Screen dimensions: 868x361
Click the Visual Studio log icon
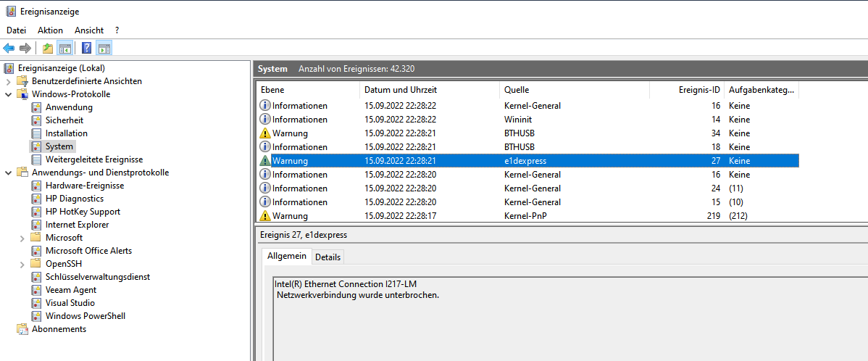click(36, 303)
